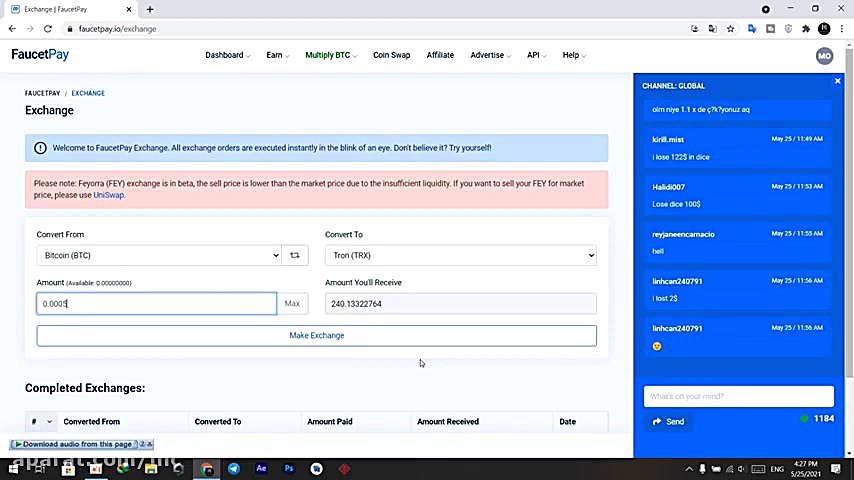This screenshot has width=854, height=480.
Task: Open the Coin Swap page
Action: pyautogui.click(x=392, y=55)
